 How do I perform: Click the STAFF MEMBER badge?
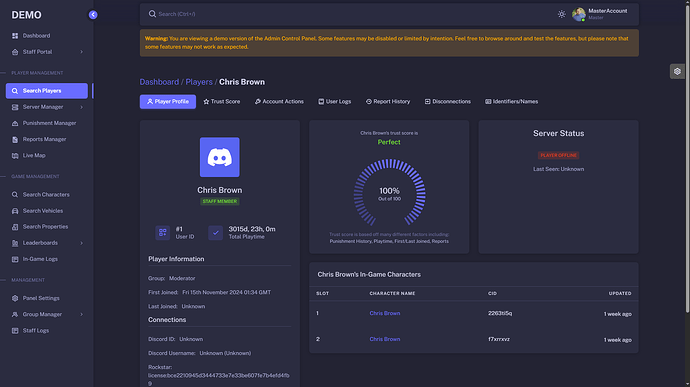[x=220, y=201]
